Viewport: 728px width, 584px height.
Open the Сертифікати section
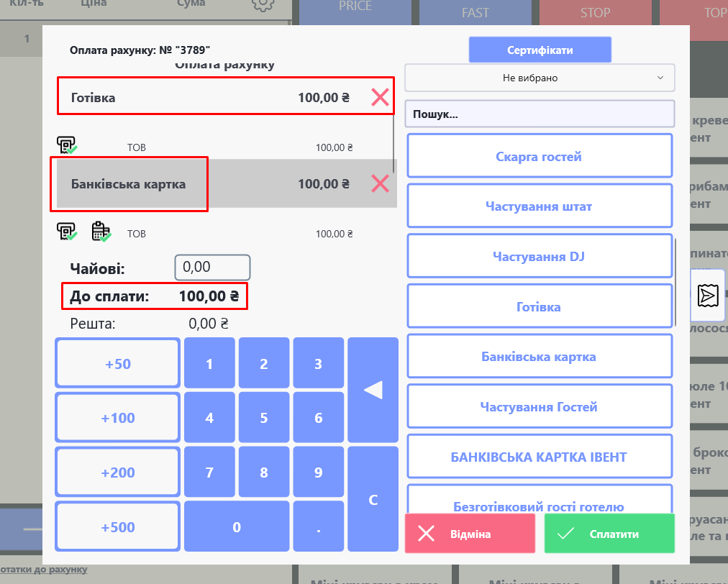tap(540, 50)
